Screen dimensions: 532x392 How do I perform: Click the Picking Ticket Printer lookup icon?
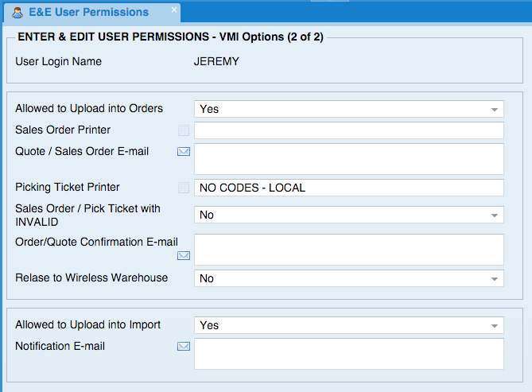(184, 188)
